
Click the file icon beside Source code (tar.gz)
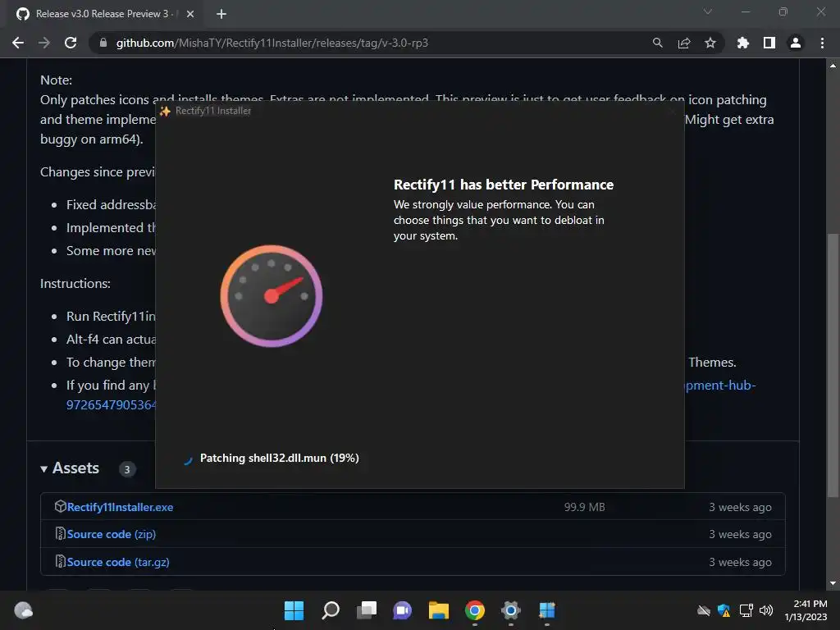60,561
